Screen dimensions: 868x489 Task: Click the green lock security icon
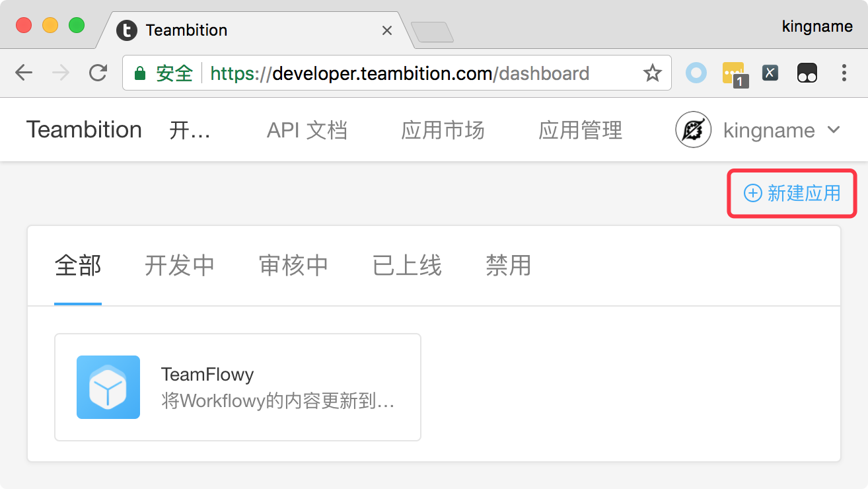click(x=139, y=73)
